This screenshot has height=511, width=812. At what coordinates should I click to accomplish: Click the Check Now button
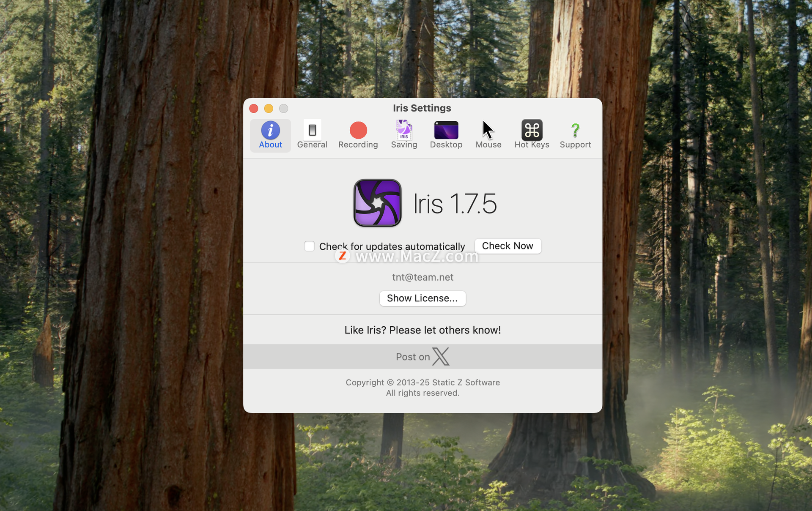point(508,246)
